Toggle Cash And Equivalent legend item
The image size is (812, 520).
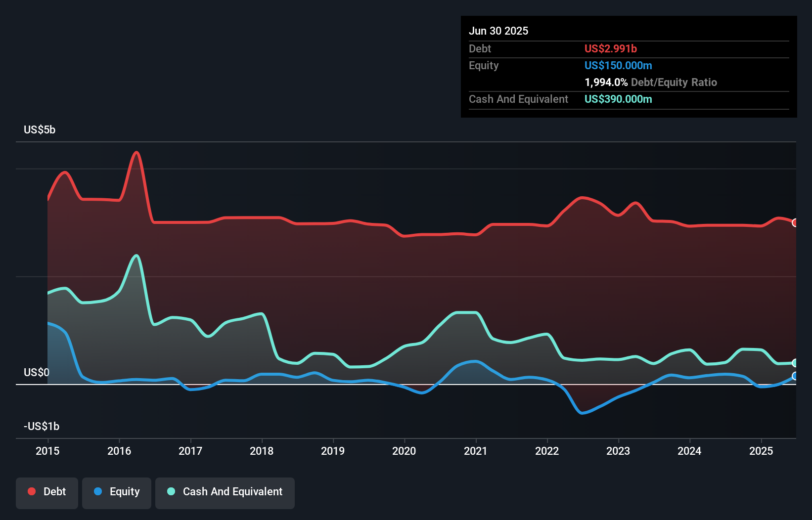pos(225,492)
